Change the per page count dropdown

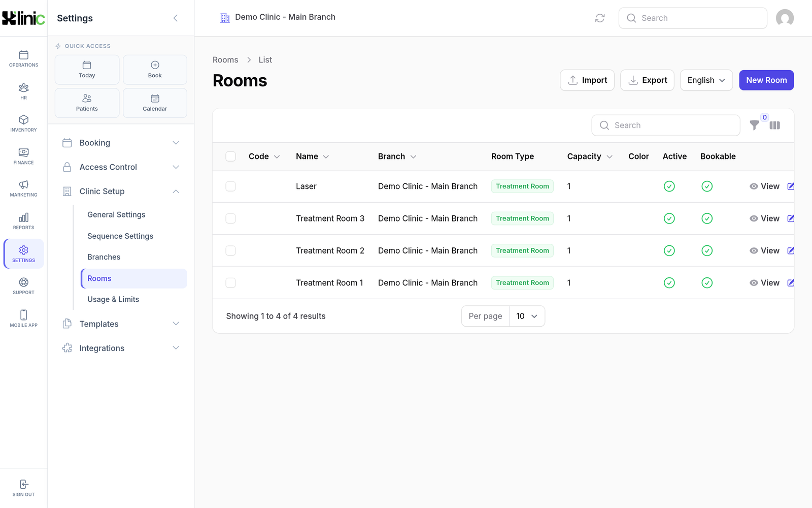[527, 316]
